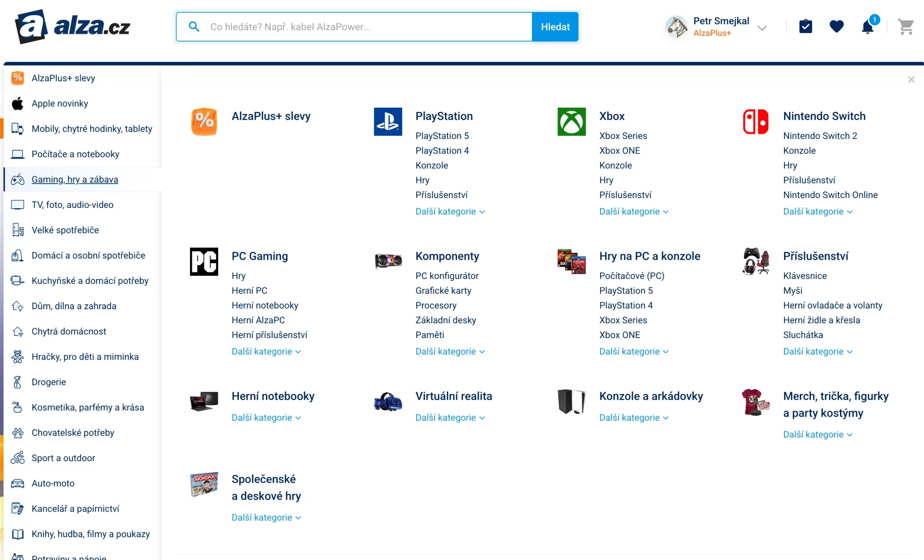Expand Další kategorie under Virtuální realita
The image size is (924, 560).
pyautogui.click(x=450, y=417)
